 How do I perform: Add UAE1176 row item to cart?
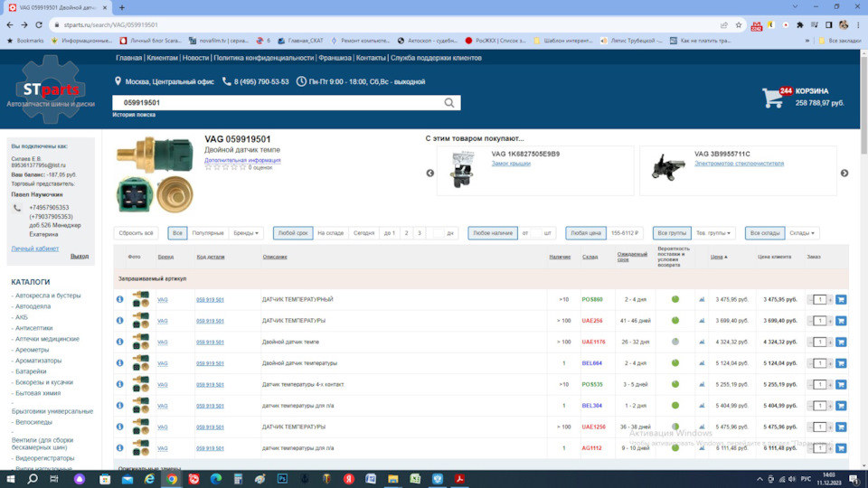(840, 342)
